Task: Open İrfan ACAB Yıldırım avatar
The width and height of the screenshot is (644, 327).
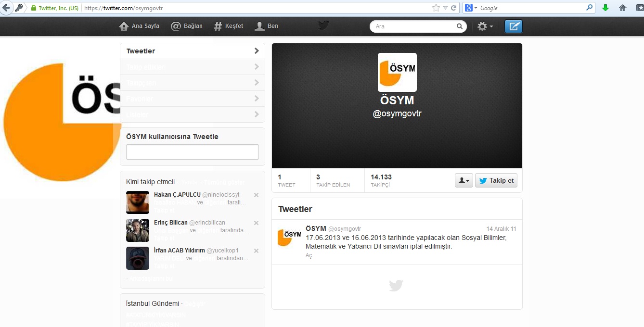Action: tap(138, 258)
